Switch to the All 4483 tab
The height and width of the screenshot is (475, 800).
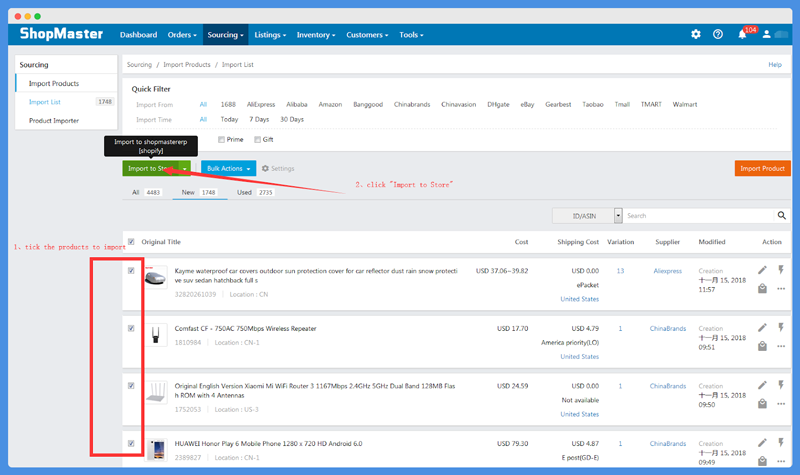[146, 192]
